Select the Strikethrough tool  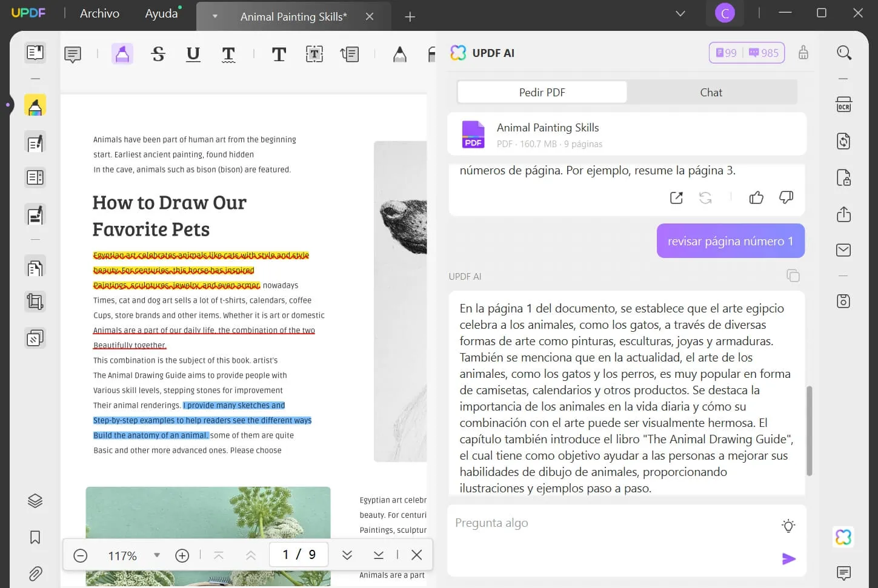158,55
